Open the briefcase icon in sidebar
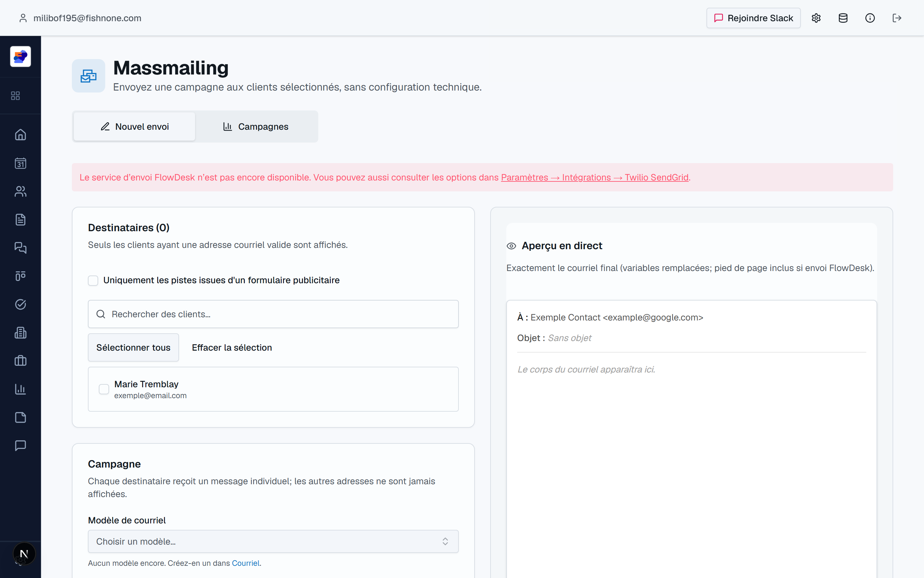This screenshot has height=578, width=924. tap(21, 361)
